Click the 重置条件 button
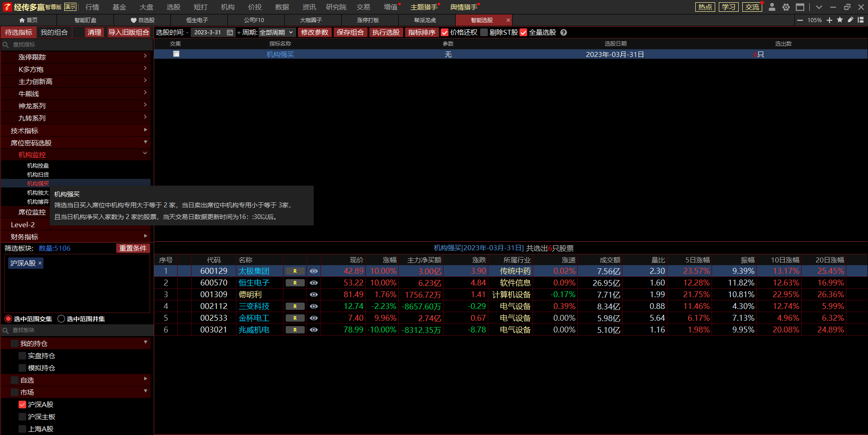This screenshot has width=868, height=435. tap(133, 248)
